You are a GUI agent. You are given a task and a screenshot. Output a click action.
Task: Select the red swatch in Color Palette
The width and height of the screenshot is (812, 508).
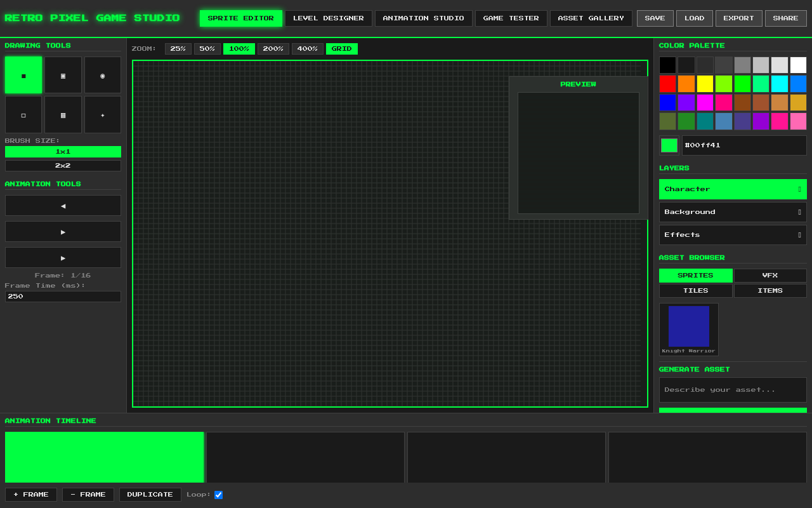(x=667, y=83)
